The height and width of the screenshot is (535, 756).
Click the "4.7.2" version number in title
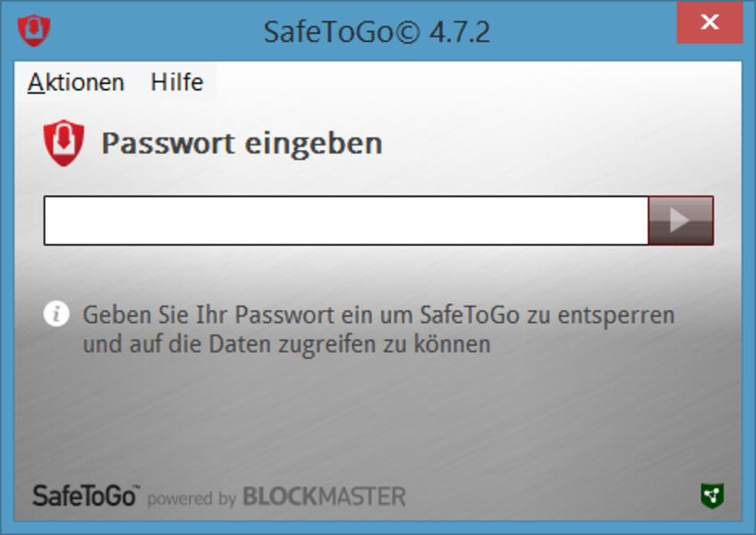(459, 32)
